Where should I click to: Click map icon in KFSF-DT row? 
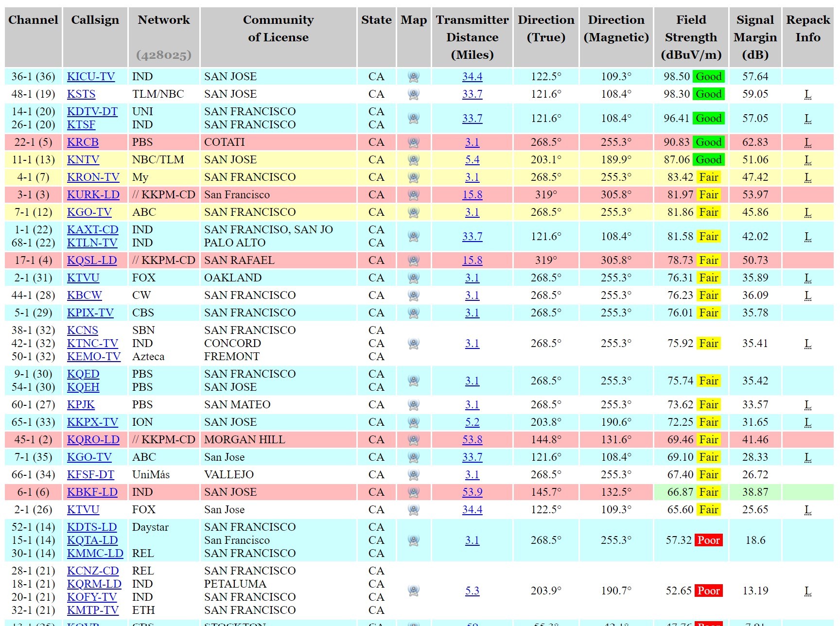coord(414,475)
